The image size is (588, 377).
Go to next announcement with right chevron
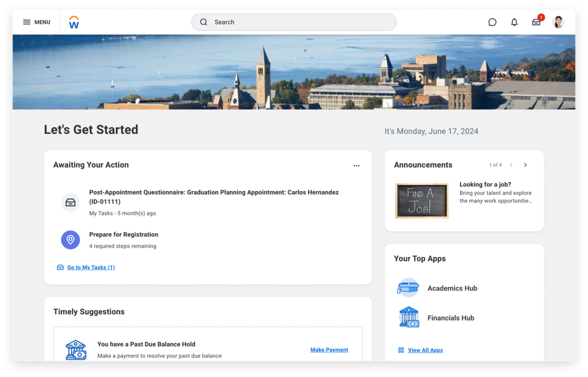click(525, 165)
